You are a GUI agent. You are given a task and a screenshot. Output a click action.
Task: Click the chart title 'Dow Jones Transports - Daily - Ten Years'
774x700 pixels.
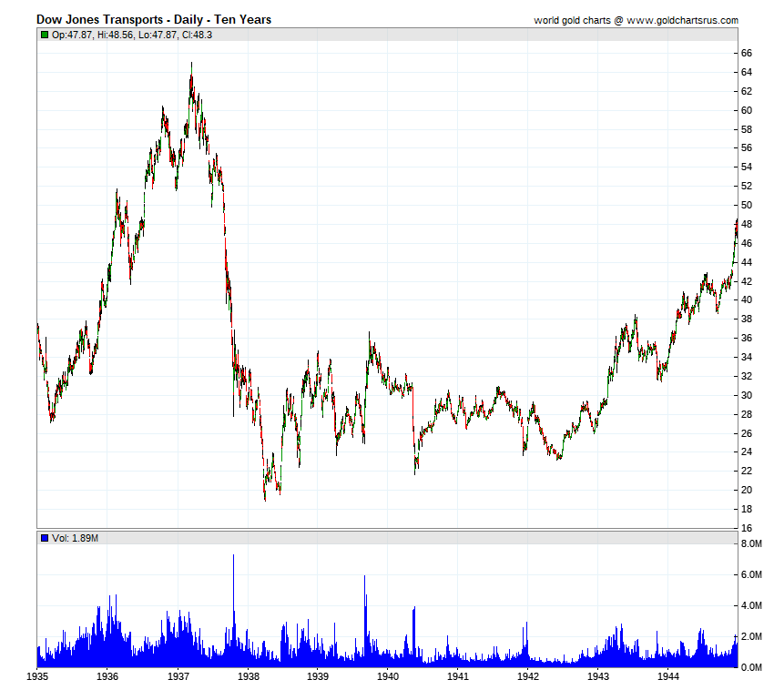[154, 20]
